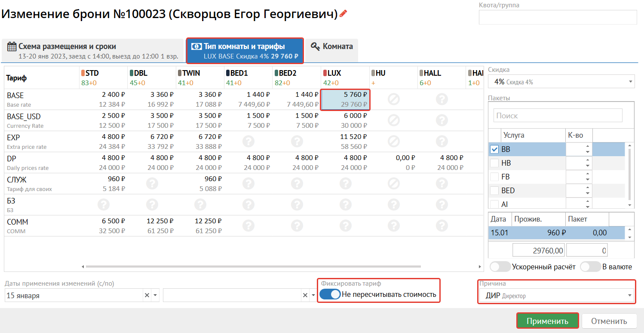This screenshot has height=333, width=644.
Task: Click the question icon in COMM row, HALL column
Action: (x=442, y=226)
